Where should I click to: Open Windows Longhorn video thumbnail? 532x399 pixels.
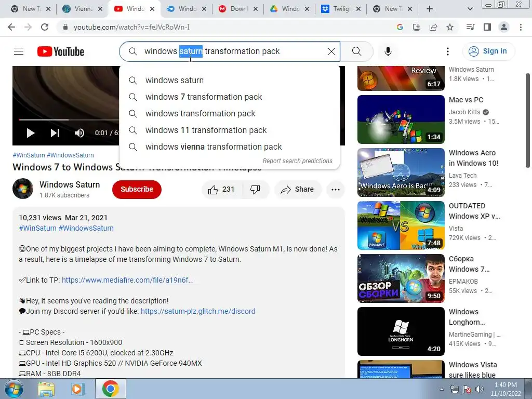[401, 331]
